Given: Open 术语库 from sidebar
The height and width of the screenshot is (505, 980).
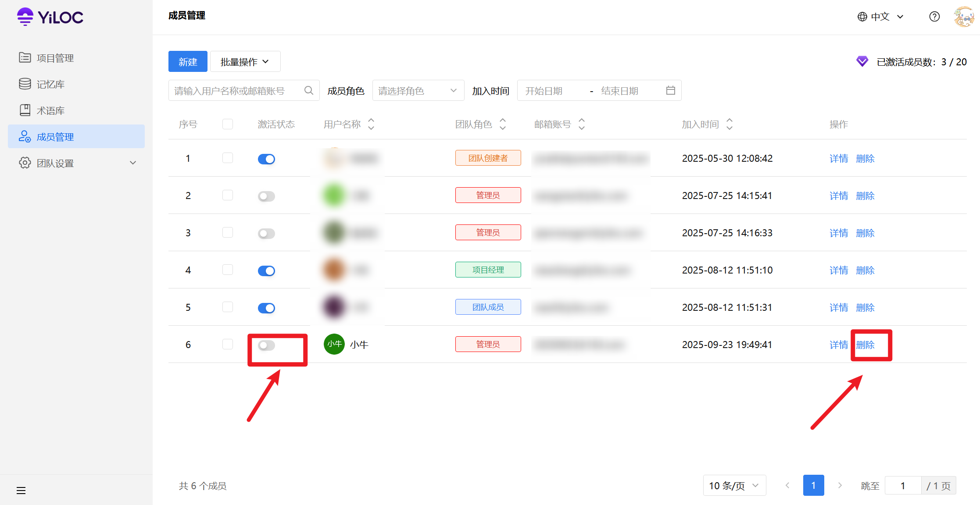Looking at the screenshot, I should tap(50, 110).
